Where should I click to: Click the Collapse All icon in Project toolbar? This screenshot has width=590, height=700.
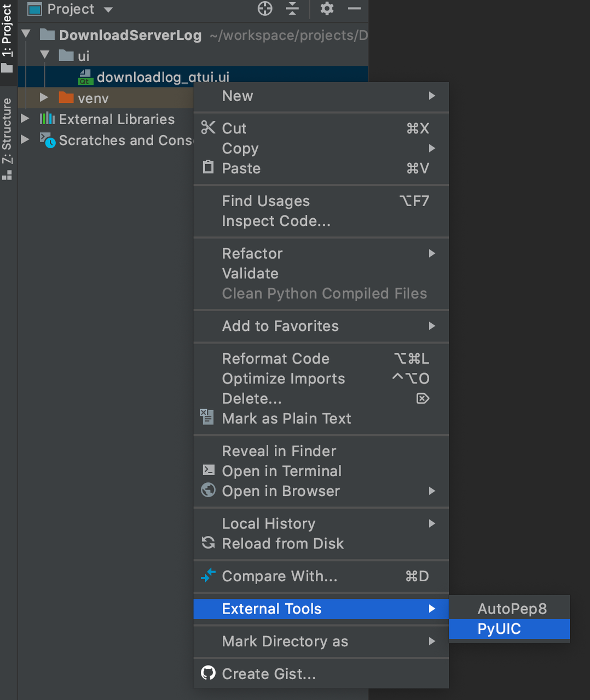point(293,9)
